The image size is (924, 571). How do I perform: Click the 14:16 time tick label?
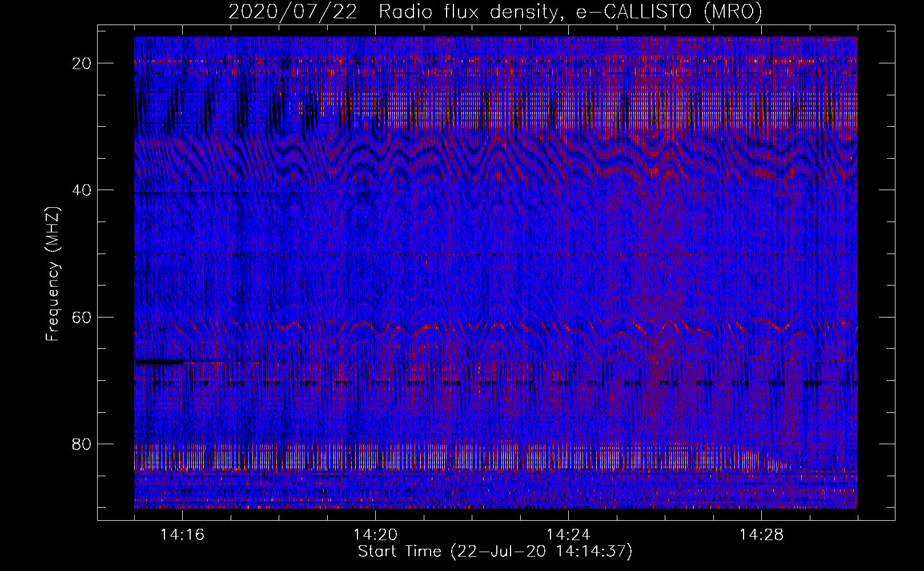pyautogui.click(x=182, y=535)
